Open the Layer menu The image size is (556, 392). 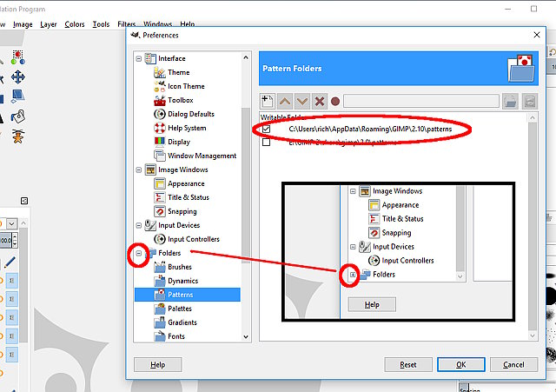click(49, 24)
